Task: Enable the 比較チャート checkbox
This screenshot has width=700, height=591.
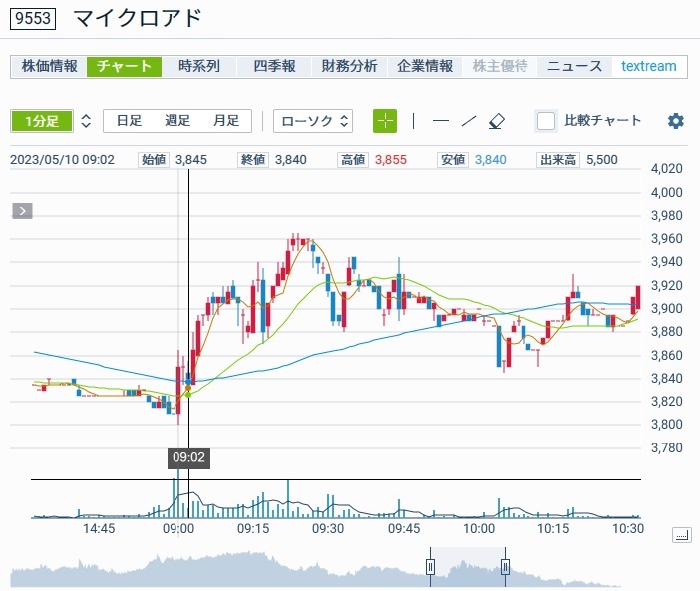Action: pos(546,121)
